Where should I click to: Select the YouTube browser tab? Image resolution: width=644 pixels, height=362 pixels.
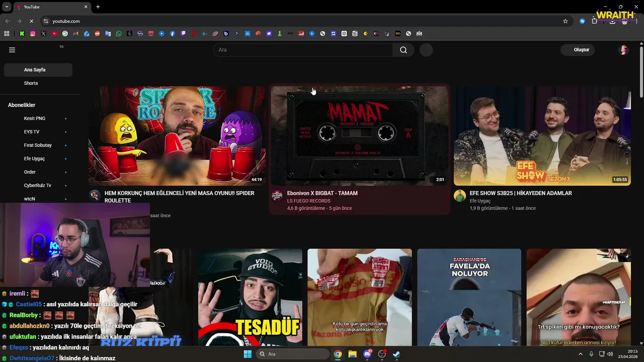(x=52, y=7)
